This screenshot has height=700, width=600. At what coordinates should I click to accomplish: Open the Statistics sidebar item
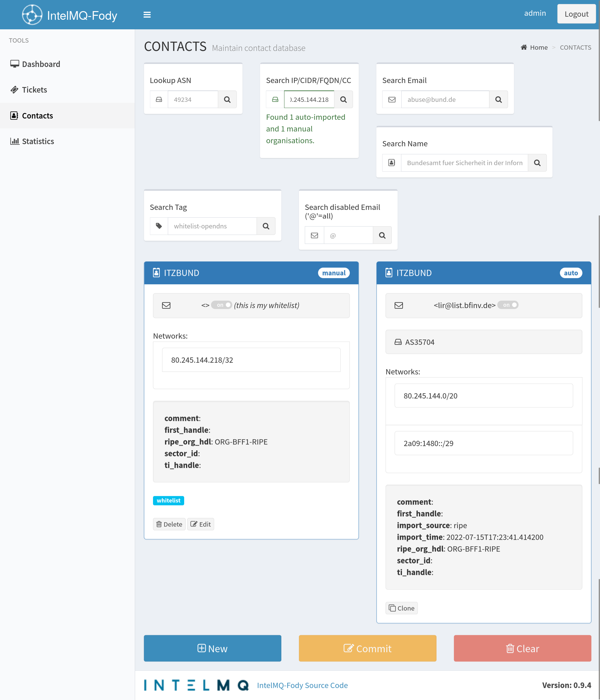click(x=38, y=141)
